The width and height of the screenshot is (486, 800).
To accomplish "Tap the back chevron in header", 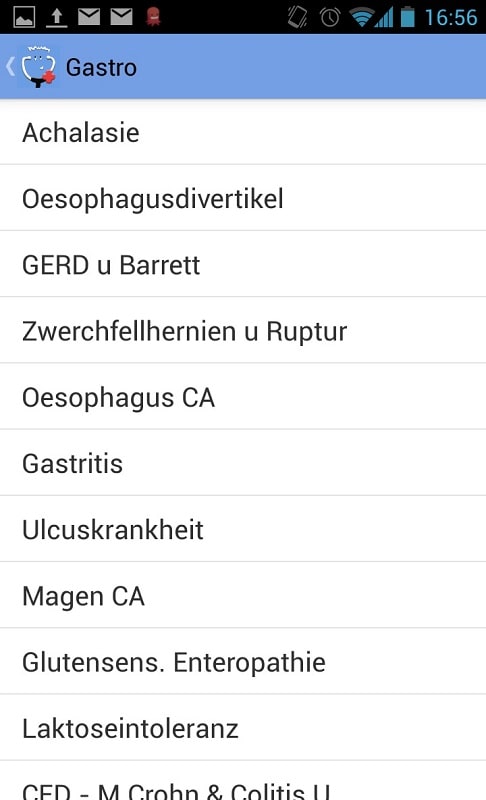I will point(10,67).
